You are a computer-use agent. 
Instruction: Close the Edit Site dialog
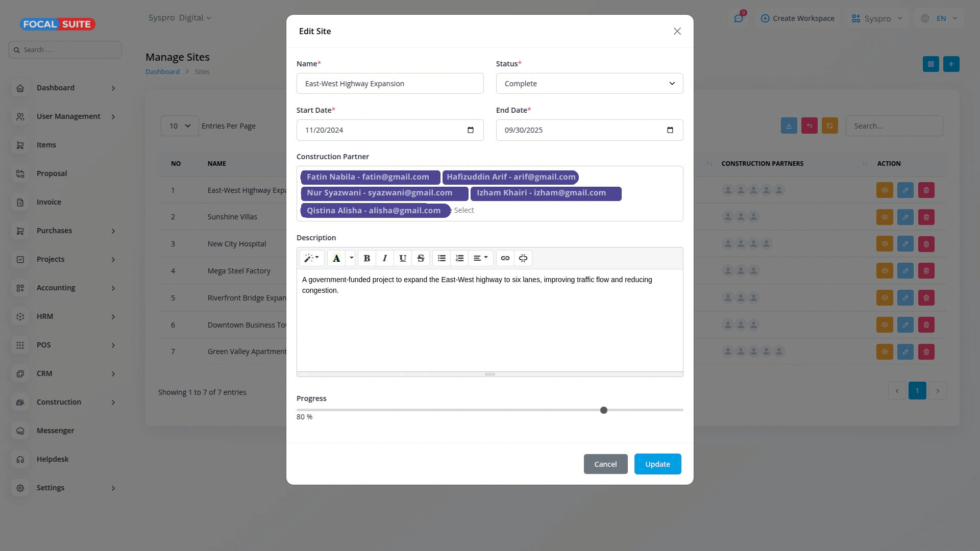tap(677, 31)
